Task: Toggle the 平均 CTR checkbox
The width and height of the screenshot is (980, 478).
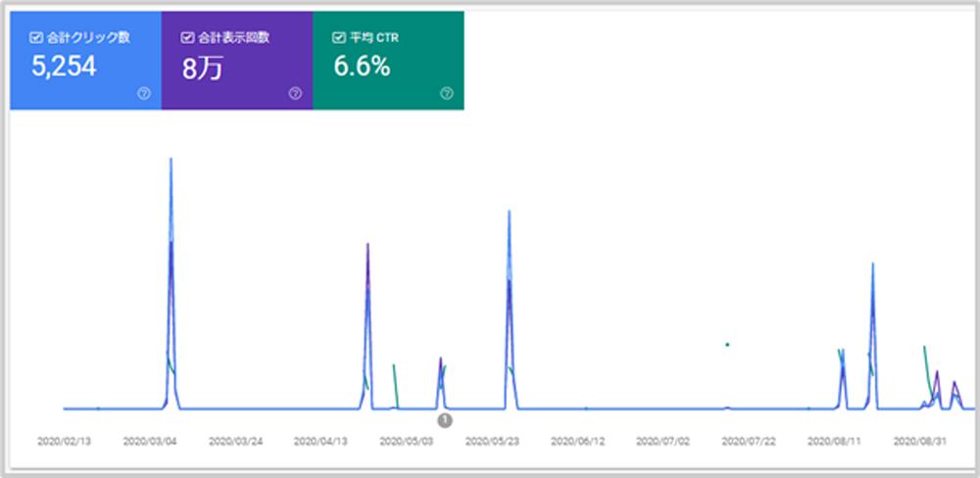Action: coord(338,38)
